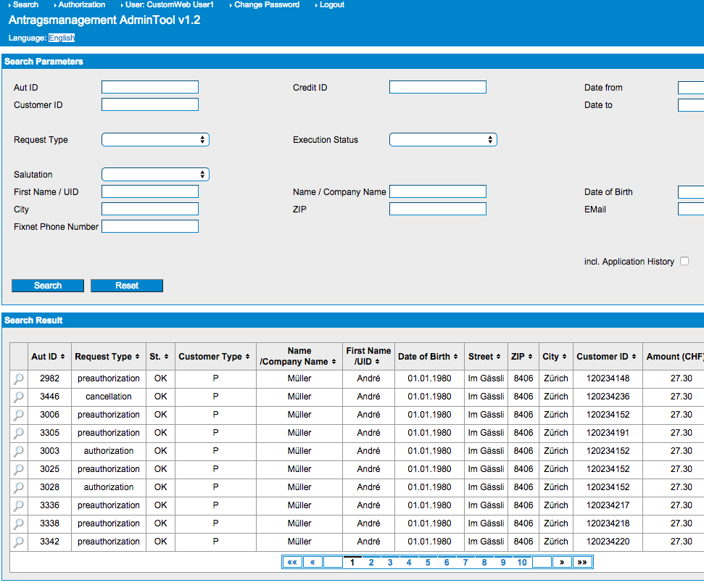Click magnifier icon for Aut ID 2982
The image size is (704, 588).
click(x=19, y=378)
